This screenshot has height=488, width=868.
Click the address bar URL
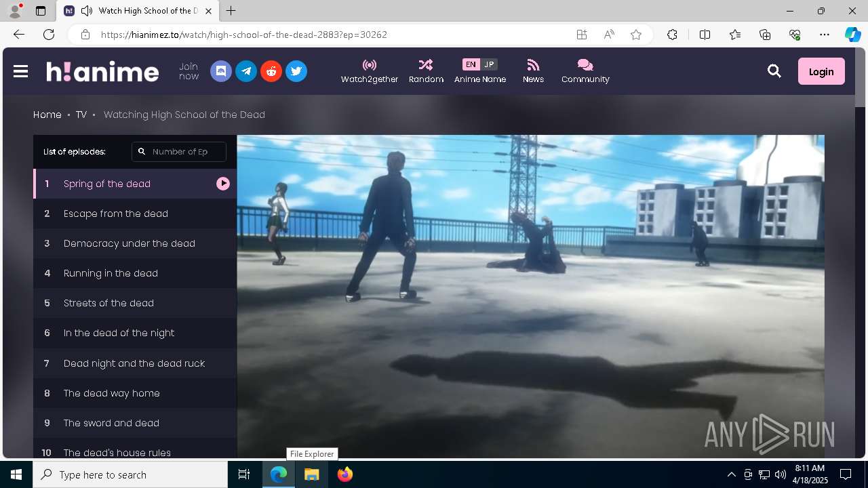pyautogui.click(x=244, y=35)
